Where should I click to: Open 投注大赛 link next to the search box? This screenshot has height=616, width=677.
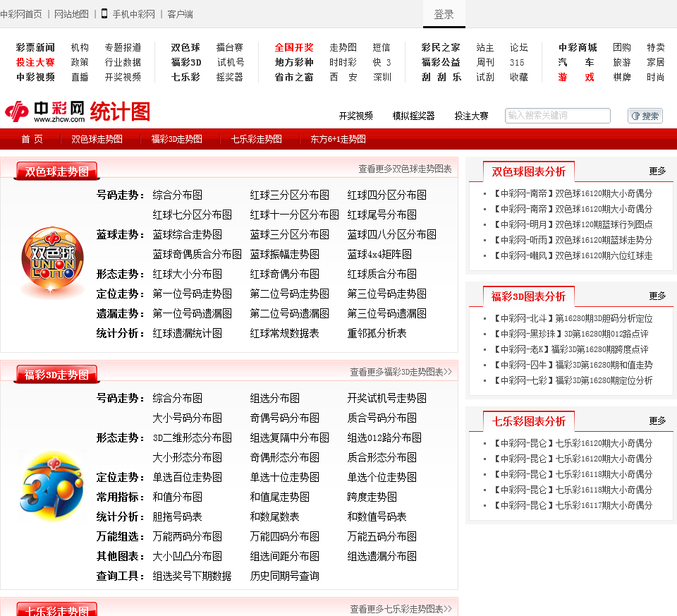pos(472,116)
